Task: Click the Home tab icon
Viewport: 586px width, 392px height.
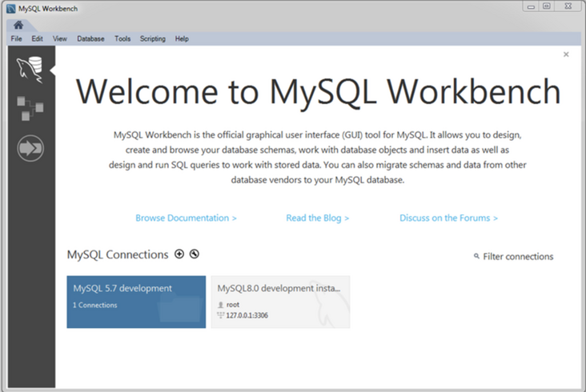Action: click(18, 25)
